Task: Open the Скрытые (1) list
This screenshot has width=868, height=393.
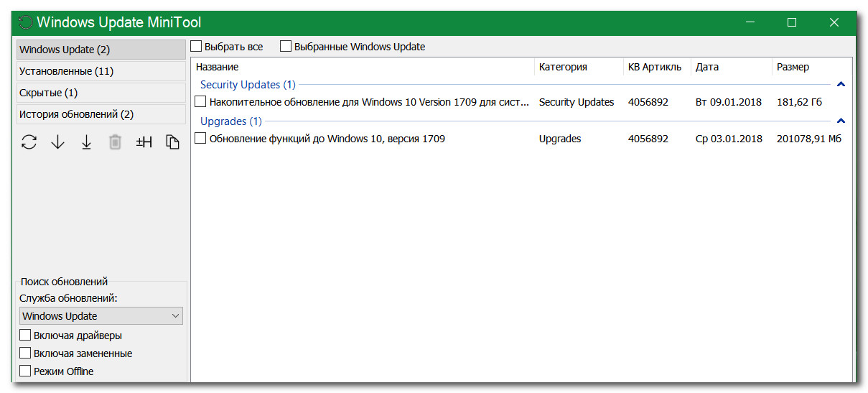Action: [101, 93]
